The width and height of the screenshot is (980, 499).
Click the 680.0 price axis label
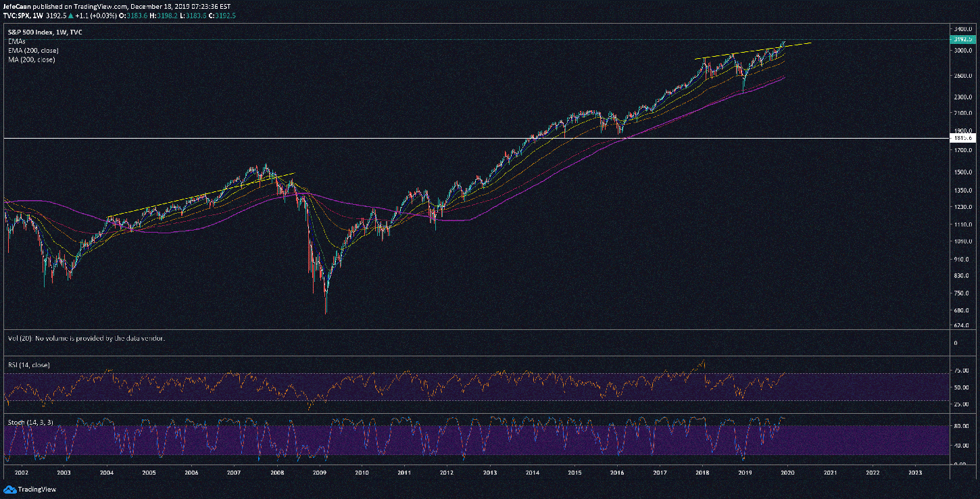(962, 311)
